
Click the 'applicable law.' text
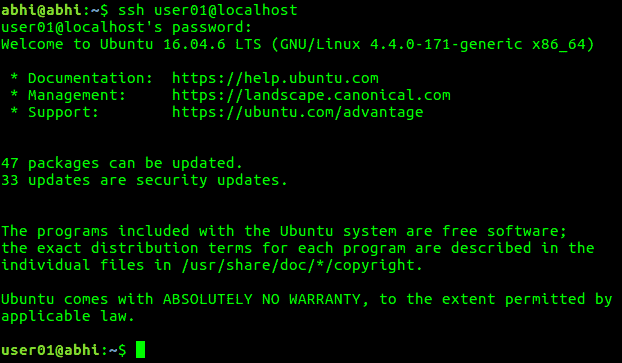click(68, 316)
